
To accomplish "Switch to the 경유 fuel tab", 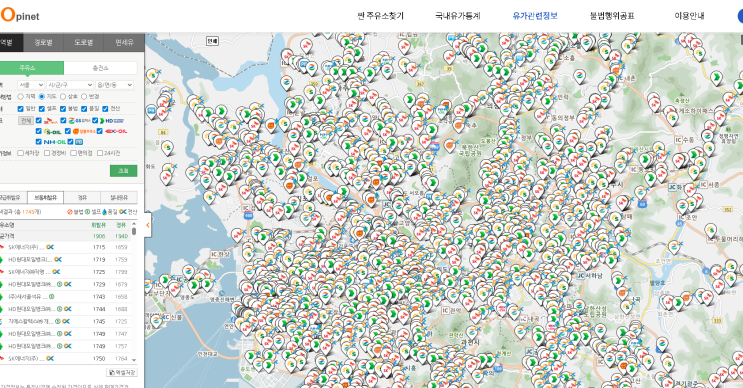I will click(x=82, y=197).
